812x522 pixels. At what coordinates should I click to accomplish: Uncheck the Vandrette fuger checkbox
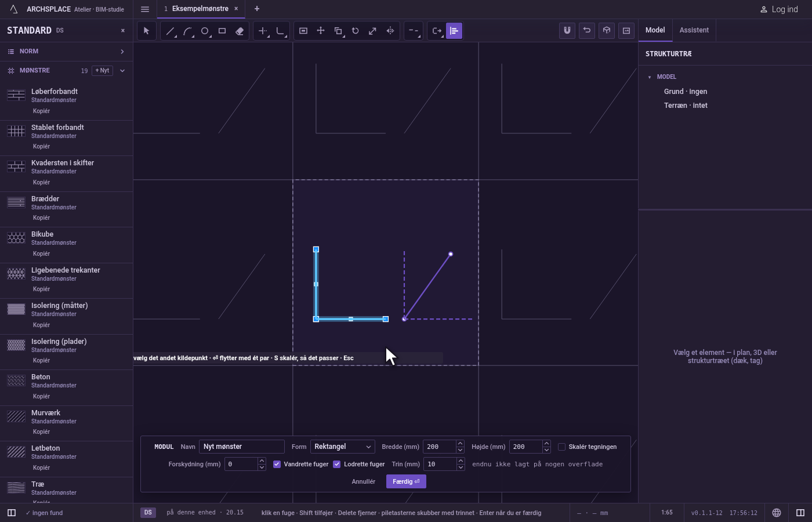coord(277,464)
